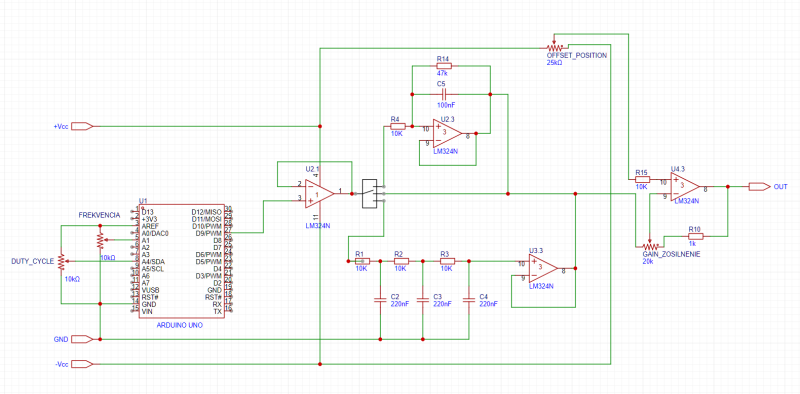Click the -Vcc port connector

tap(83, 364)
